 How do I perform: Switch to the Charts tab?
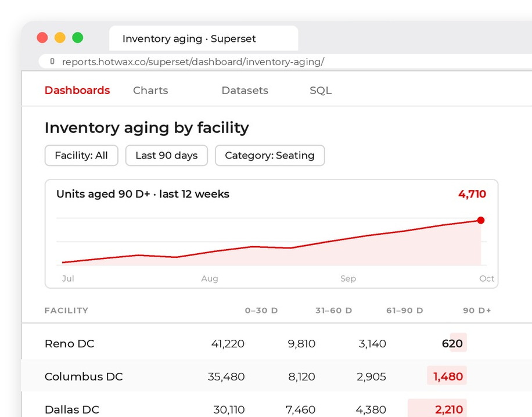(150, 90)
